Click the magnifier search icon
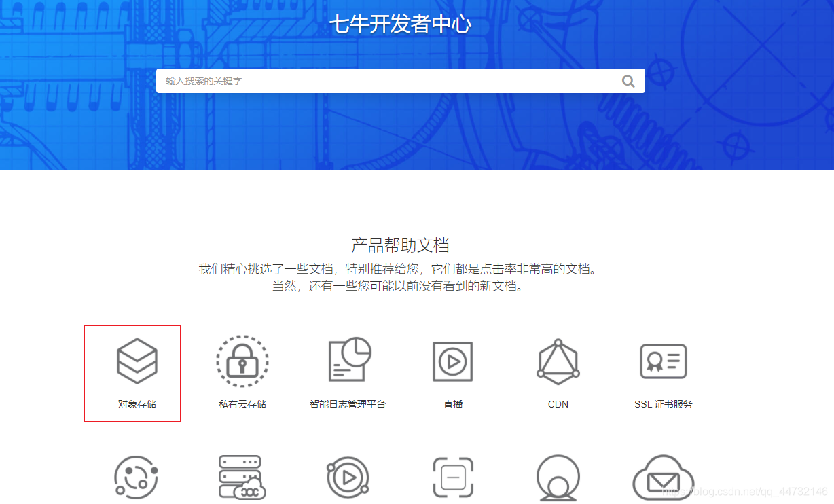 tap(628, 82)
